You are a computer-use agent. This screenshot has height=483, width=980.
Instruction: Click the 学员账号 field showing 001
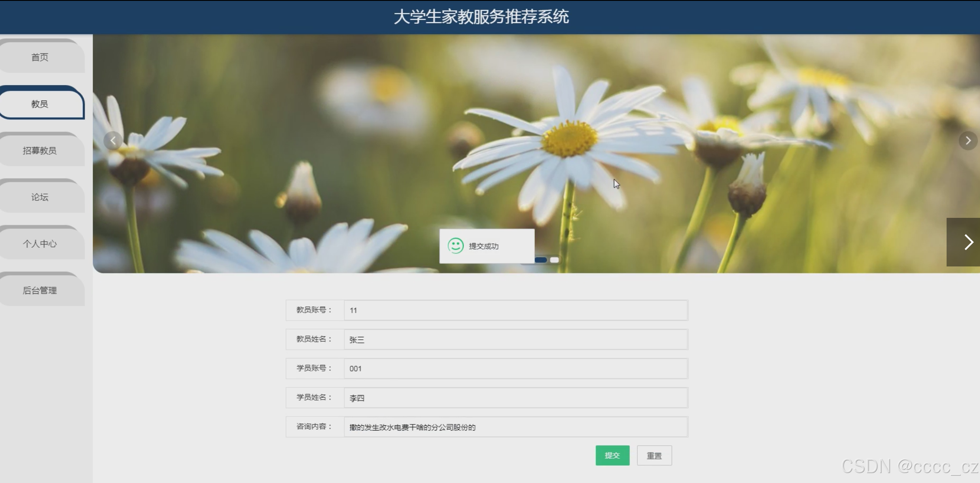[x=515, y=368]
